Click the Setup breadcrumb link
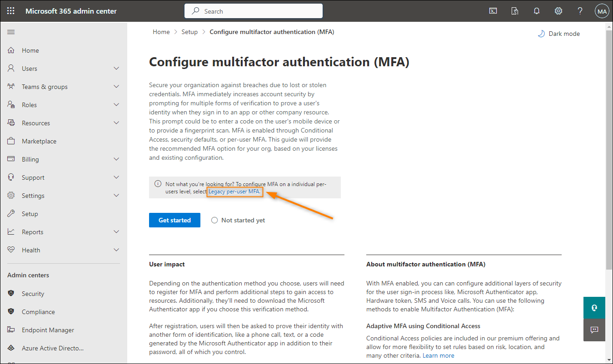 [x=189, y=32]
